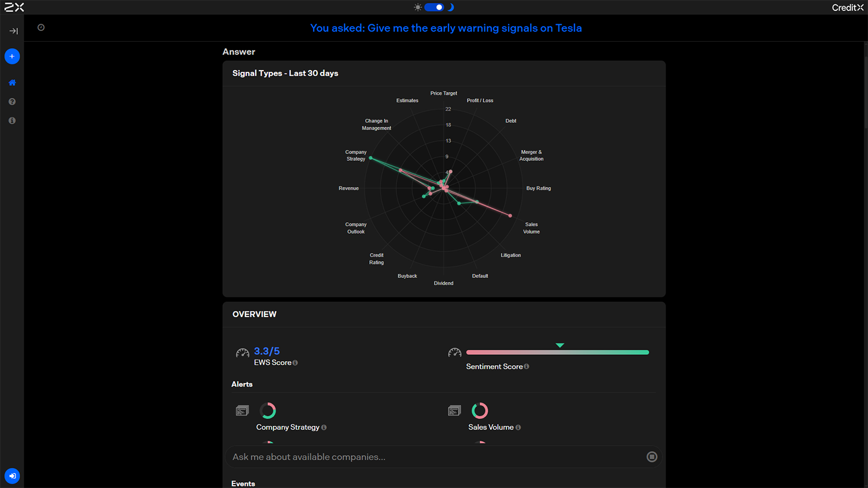Click the Sentiment Score label
Screen dimensions: 868x488
pyautogui.click(x=494, y=366)
